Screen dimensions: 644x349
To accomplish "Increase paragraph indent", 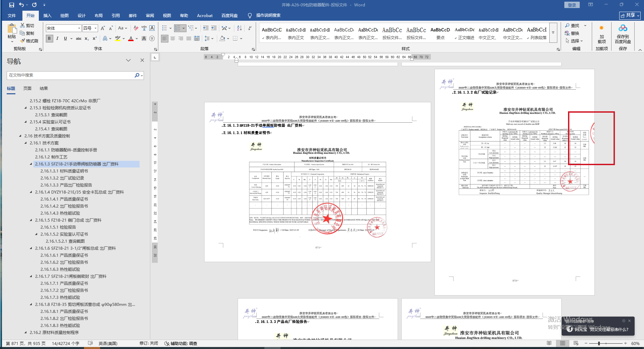I will pyautogui.click(x=214, y=28).
